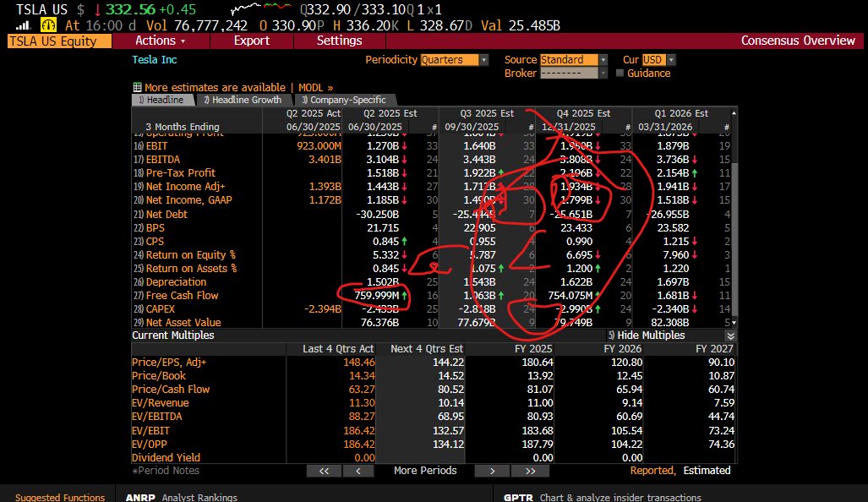Switch to the Company-Specific tab
This screenshot has width=868, height=502.
click(x=345, y=100)
